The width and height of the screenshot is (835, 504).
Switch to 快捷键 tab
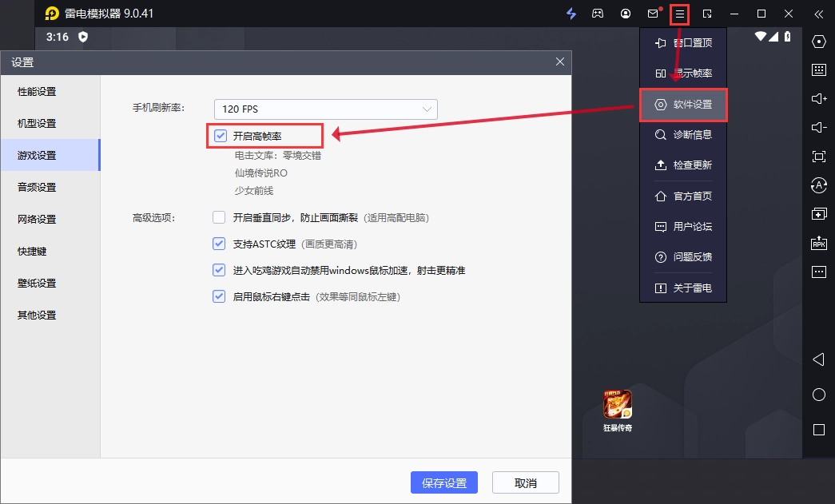pyautogui.click(x=50, y=252)
